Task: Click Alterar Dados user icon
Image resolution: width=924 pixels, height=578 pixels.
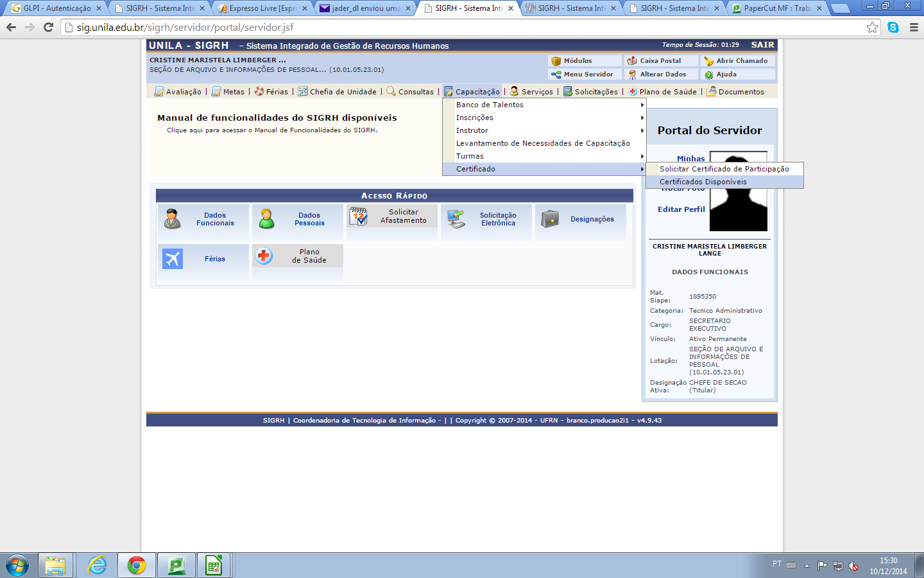Action: coord(632,74)
